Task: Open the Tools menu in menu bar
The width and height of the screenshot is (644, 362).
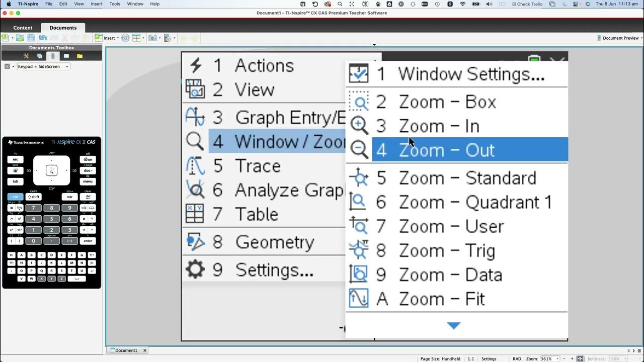Action: click(115, 4)
